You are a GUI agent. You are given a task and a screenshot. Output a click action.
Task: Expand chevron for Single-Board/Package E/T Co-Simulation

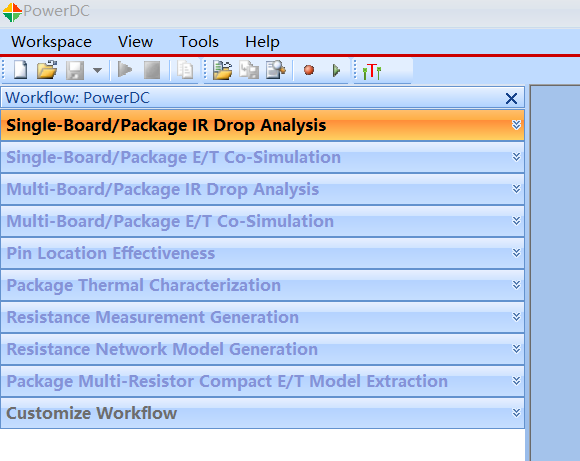(516, 157)
